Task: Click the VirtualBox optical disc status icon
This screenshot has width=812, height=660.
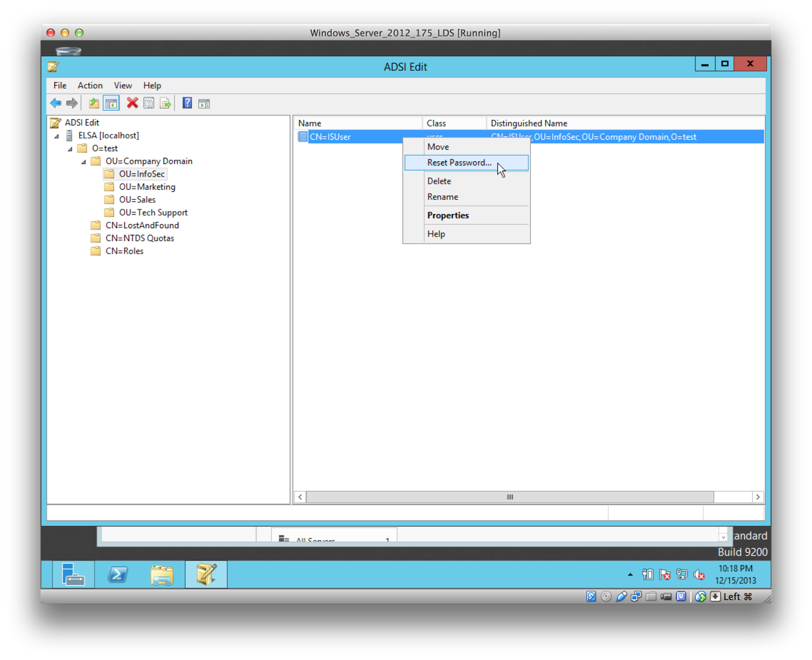Action: pos(606,597)
